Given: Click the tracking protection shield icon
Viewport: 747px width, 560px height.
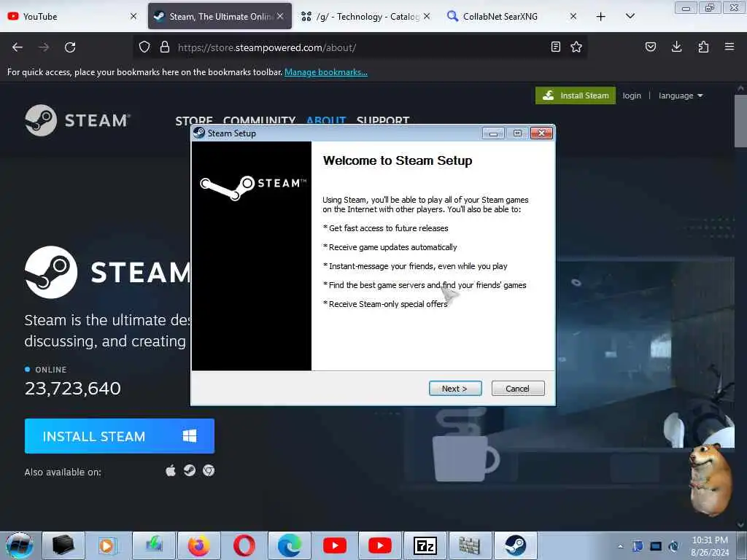Looking at the screenshot, I should pyautogui.click(x=144, y=47).
